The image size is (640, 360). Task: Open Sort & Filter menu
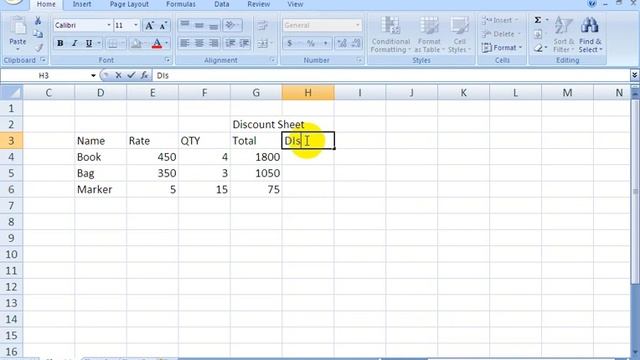click(x=564, y=35)
